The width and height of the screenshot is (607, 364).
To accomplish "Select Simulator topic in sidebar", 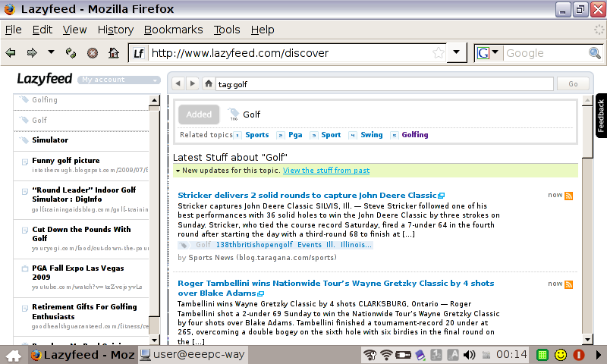I will (x=50, y=140).
